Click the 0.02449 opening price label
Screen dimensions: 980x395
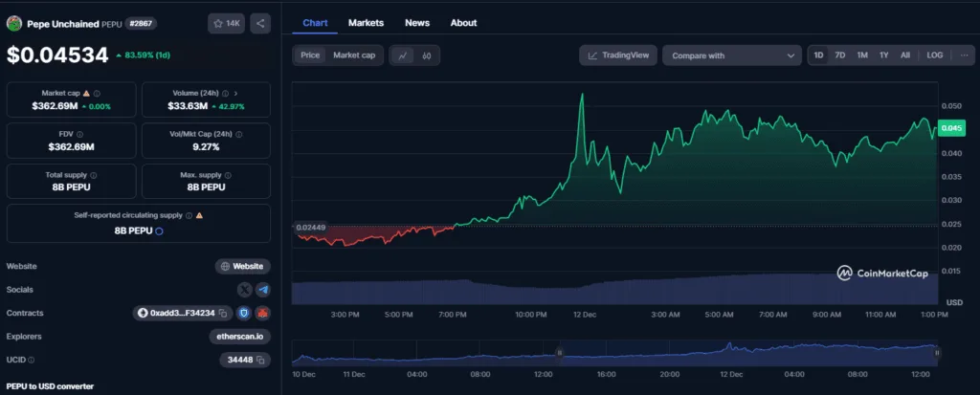coord(311,228)
